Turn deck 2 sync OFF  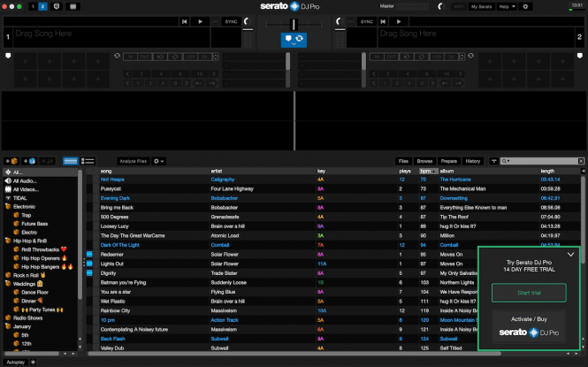pyautogui.click(x=351, y=22)
